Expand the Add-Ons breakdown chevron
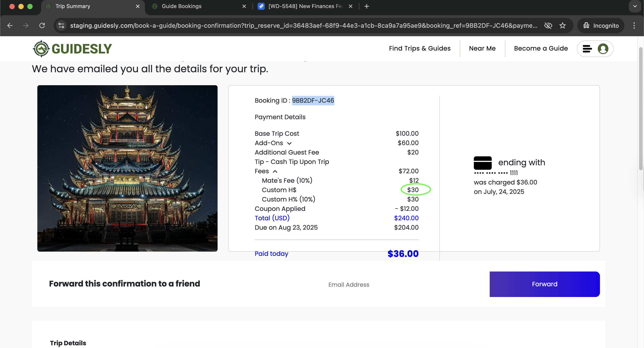This screenshot has width=644, height=348. (x=289, y=143)
